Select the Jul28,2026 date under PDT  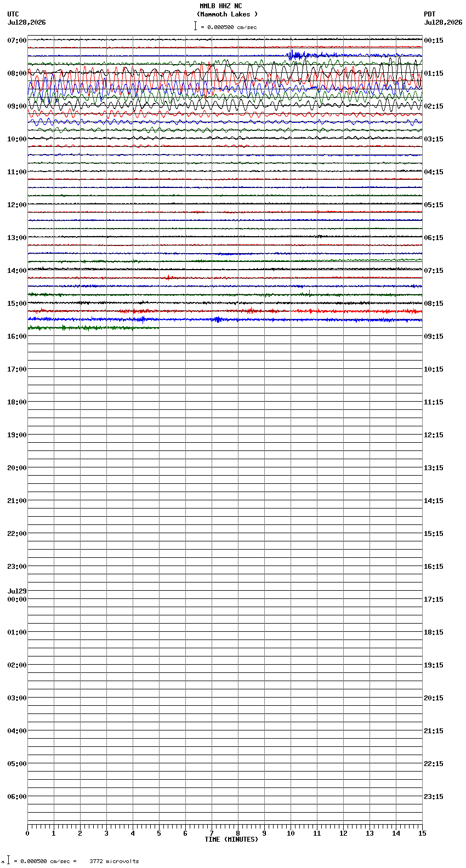click(x=443, y=22)
